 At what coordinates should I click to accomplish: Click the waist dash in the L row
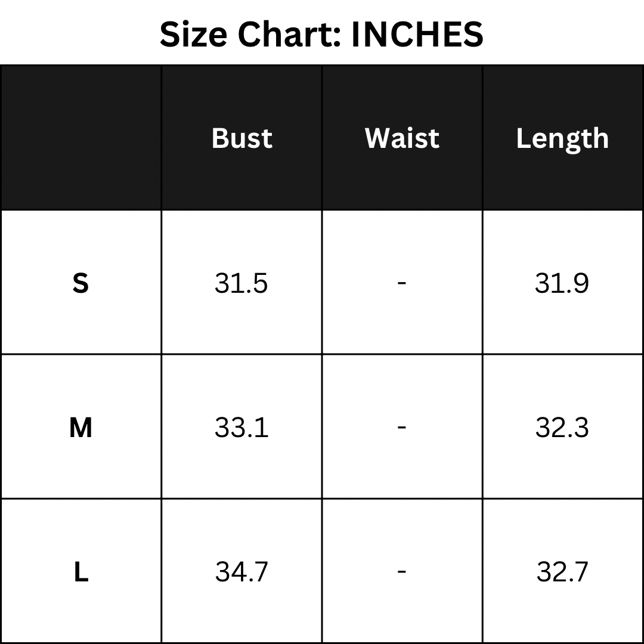coord(402,571)
